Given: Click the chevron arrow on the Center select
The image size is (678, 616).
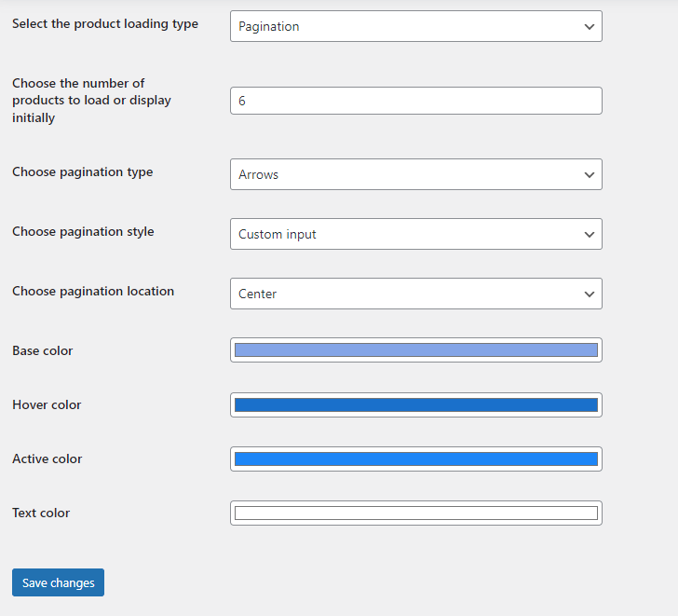Looking at the screenshot, I should coord(589,294).
